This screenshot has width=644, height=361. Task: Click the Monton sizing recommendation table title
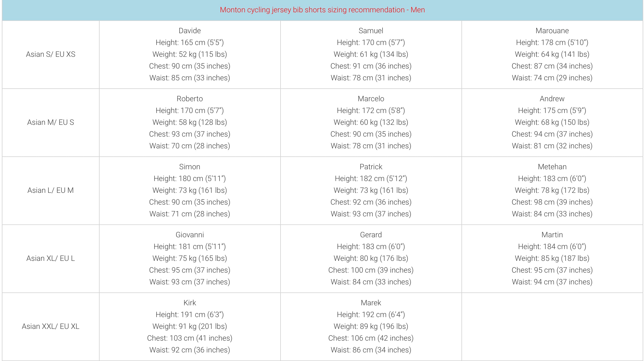click(x=322, y=10)
